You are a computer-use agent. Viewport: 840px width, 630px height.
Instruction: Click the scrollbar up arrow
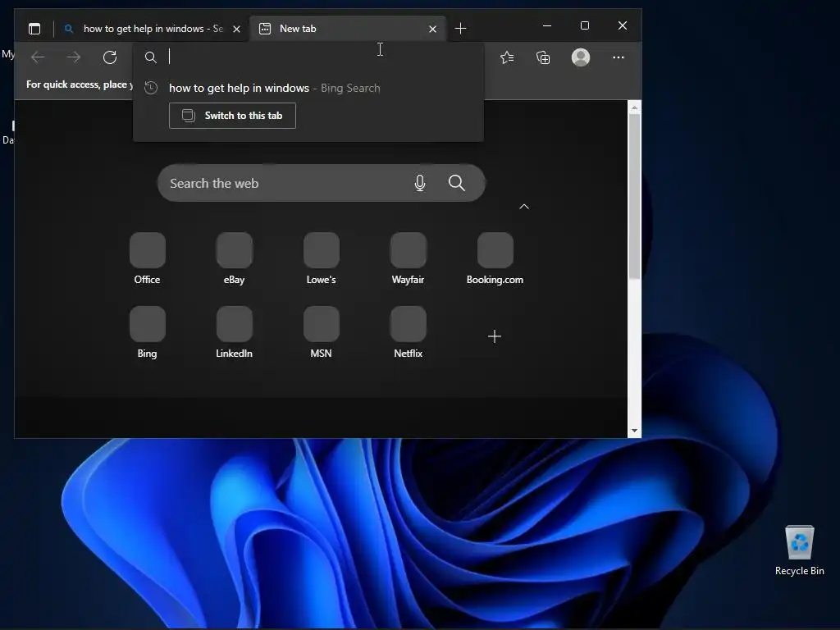coord(634,107)
